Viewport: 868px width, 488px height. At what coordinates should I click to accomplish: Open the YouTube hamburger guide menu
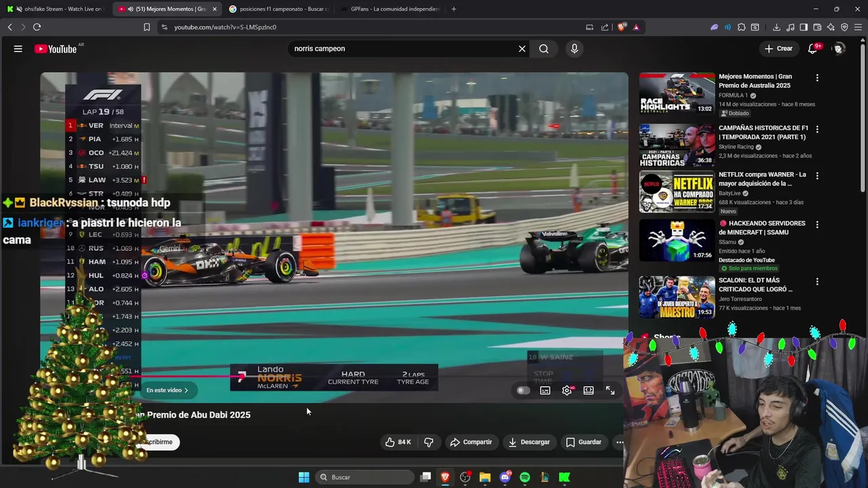[18, 49]
